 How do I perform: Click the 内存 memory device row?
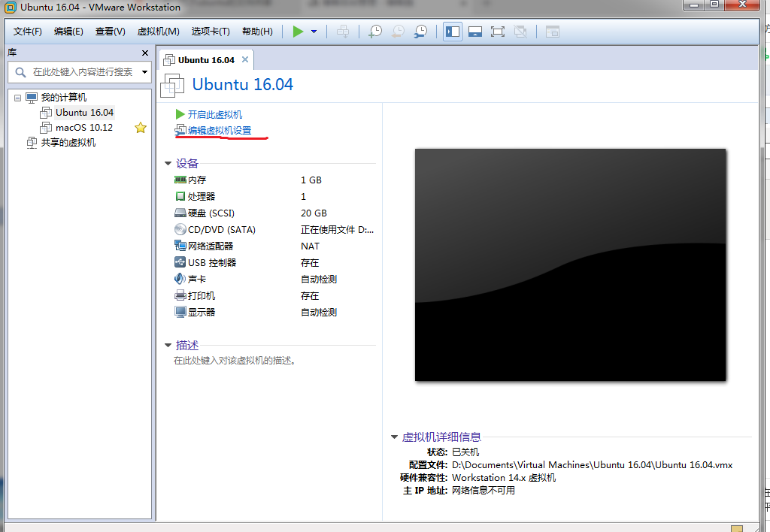(274, 180)
